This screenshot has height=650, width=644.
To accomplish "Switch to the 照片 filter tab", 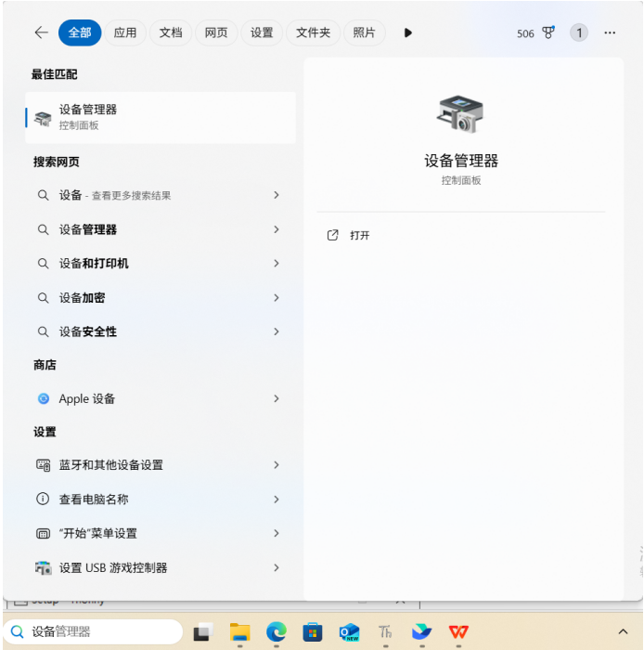I will tap(364, 32).
